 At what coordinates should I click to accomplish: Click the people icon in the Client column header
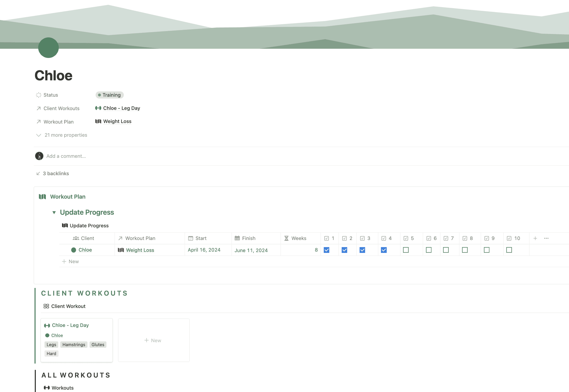pyautogui.click(x=75, y=238)
